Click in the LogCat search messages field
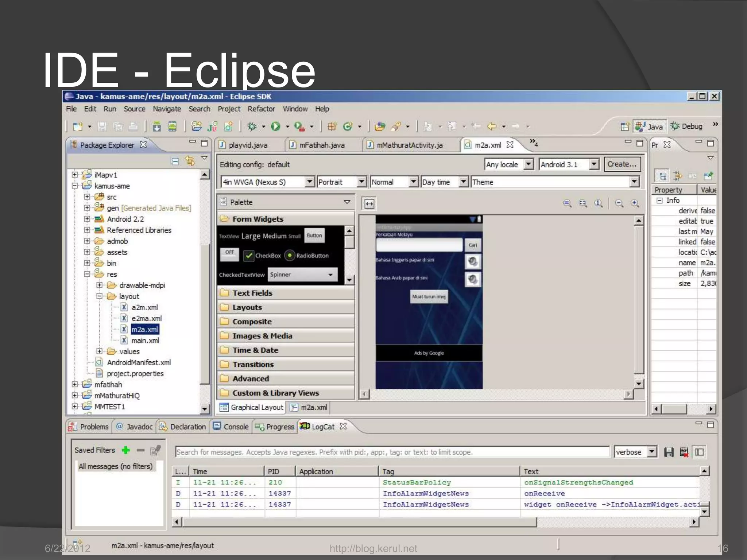747x560 pixels. click(392, 452)
